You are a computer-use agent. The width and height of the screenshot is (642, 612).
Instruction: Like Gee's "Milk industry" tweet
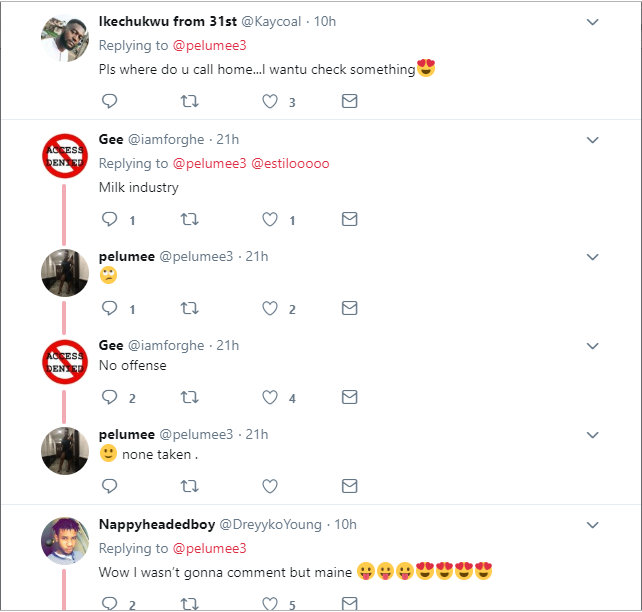tap(269, 219)
